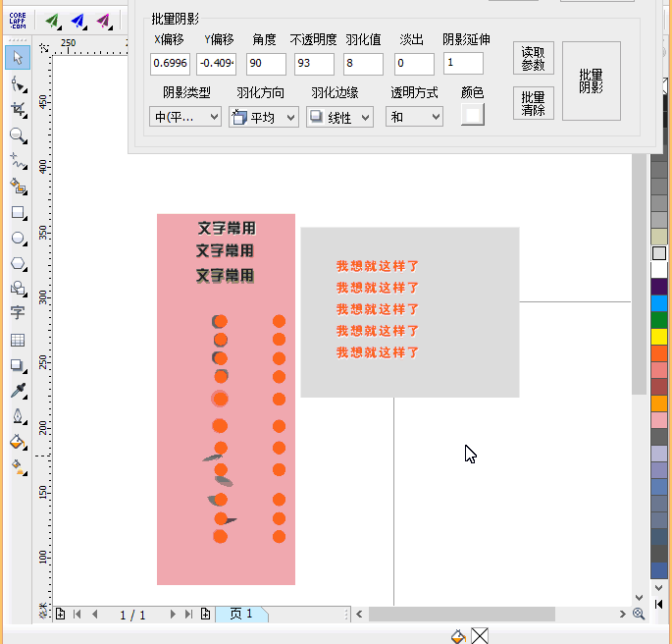Open the CORELAPP.com logo button
Viewport: 672px width, 644px height.
pyautogui.click(x=18, y=21)
